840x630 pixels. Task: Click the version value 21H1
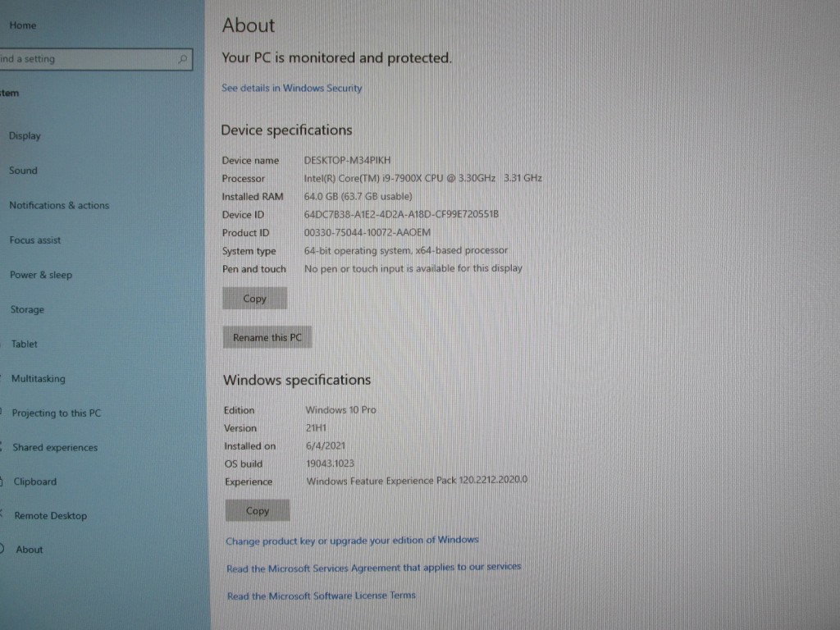pos(316,428)
